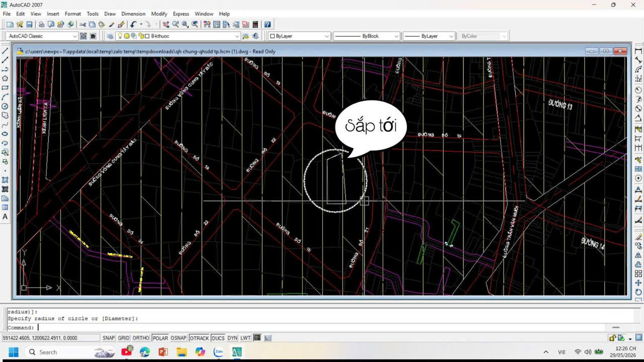Click the ByLayer color square swatch
This screenshot has height=362, width=644.
click(x=272, y=36)
